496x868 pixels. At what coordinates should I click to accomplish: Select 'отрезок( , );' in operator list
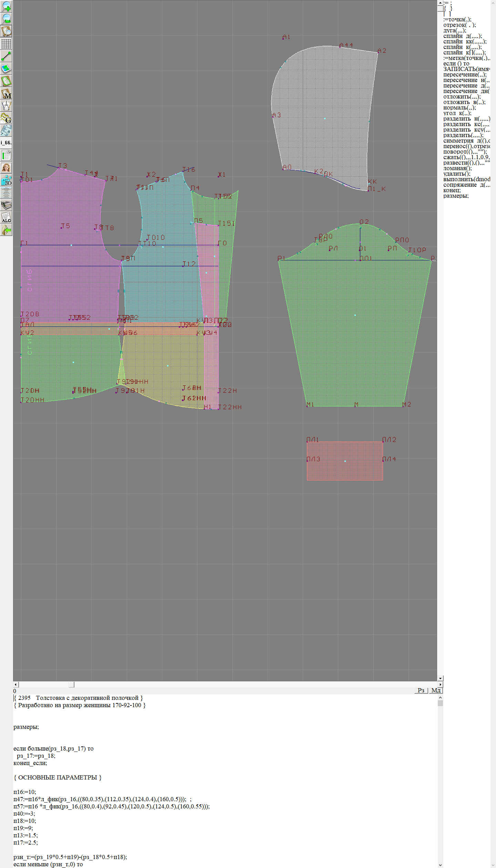pos(459,25)
